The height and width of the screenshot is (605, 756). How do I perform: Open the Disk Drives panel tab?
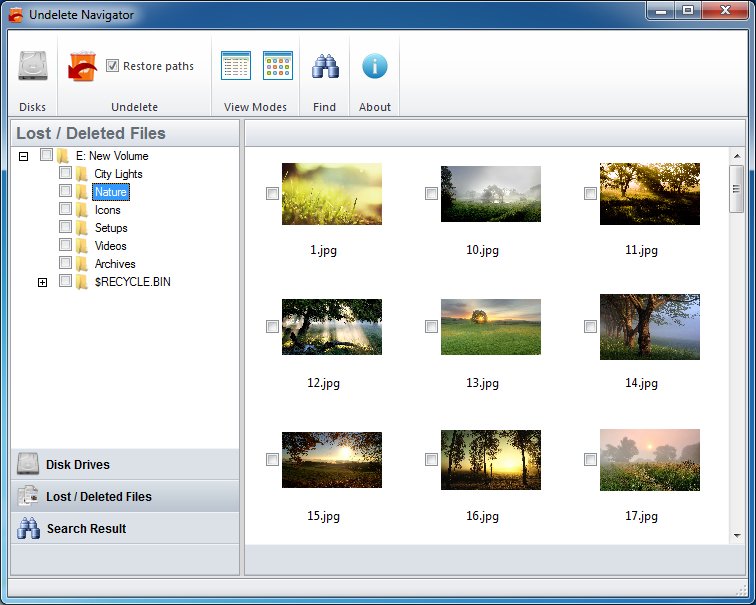[125, 465]
